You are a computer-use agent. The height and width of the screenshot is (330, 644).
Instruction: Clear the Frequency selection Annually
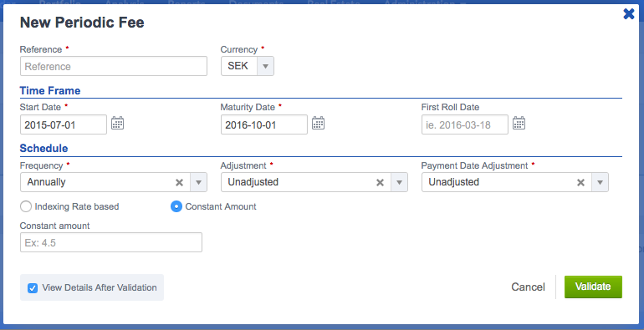(180, 183)
